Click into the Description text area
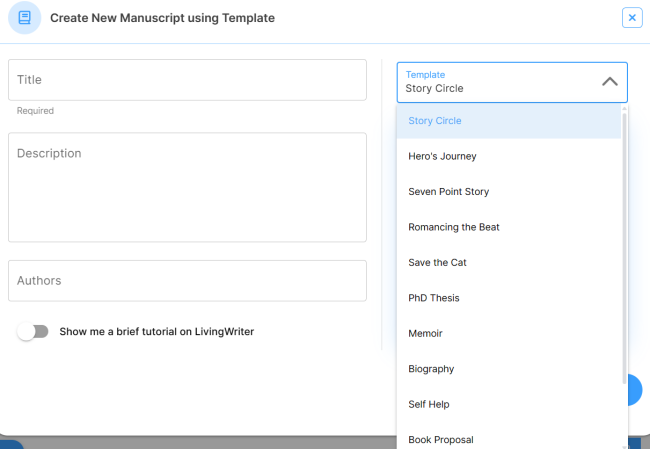The image size is (650, 449). point(187,187)
